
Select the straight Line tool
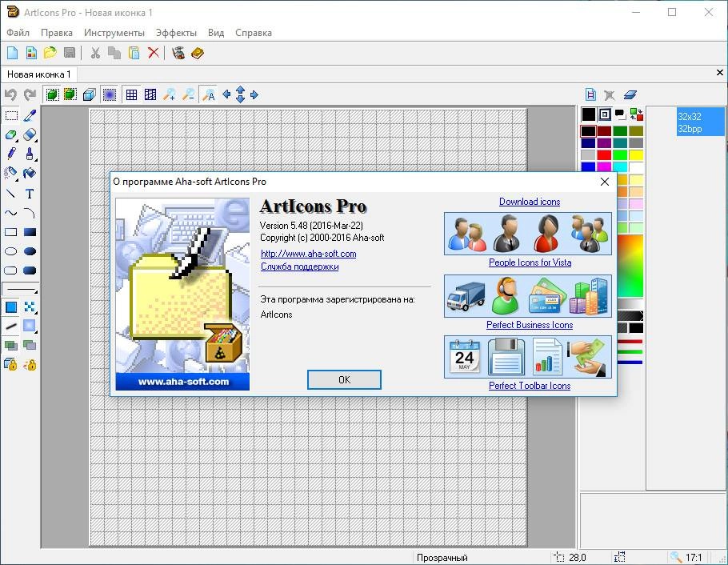click(11, 194)
